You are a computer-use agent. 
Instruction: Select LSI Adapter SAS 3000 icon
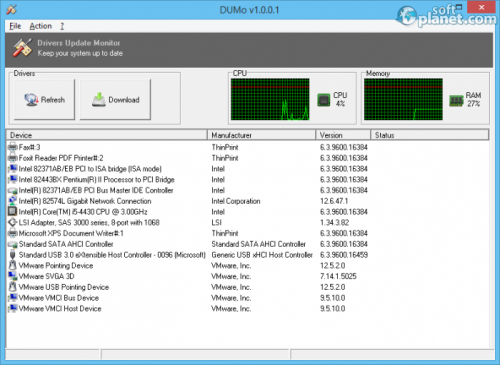(12, 222)
